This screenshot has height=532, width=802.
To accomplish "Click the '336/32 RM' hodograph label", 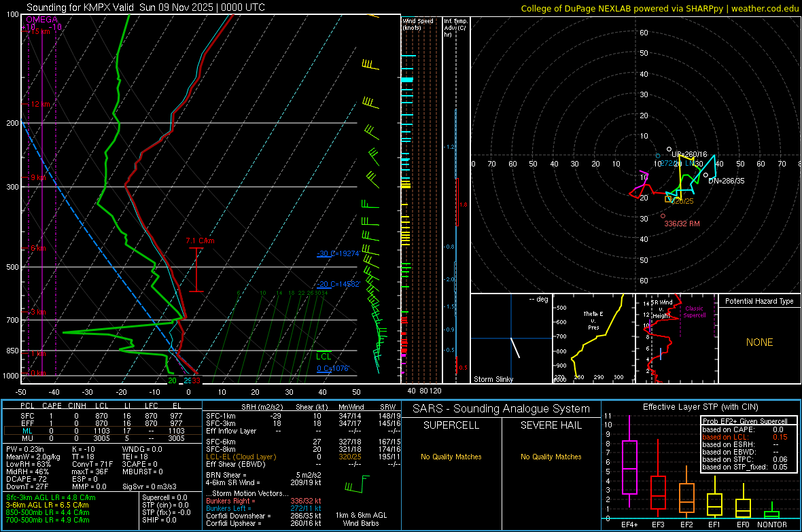I will click(x=682, y=224).
